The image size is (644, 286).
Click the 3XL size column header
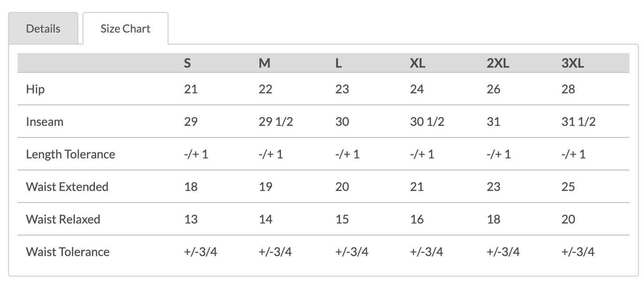point(573,63)
